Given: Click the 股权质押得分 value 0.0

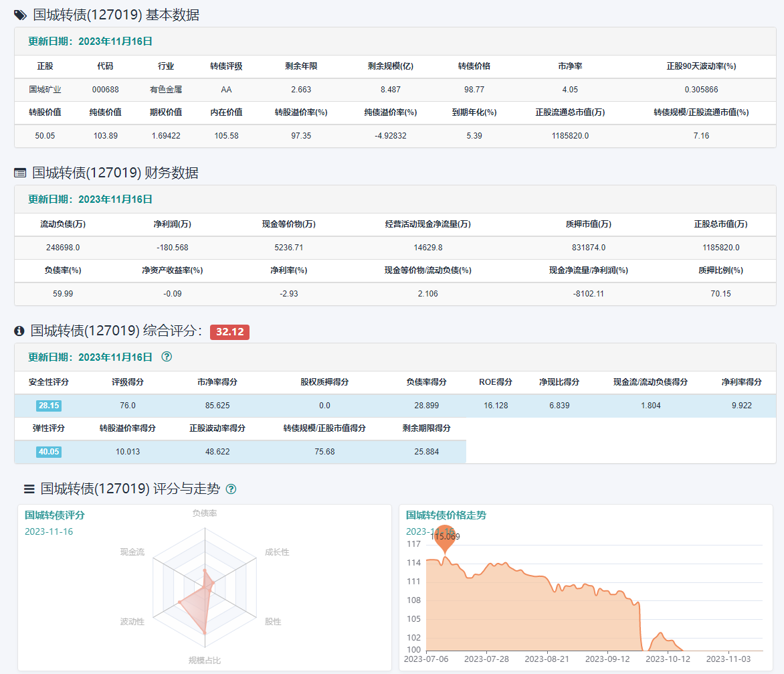Looking at the screenshot, I should (324, 406).
